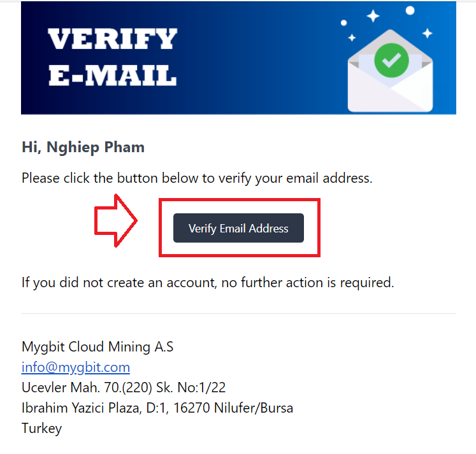Click the VERIFY heading word in banner
476x454 pixels.
113,38
